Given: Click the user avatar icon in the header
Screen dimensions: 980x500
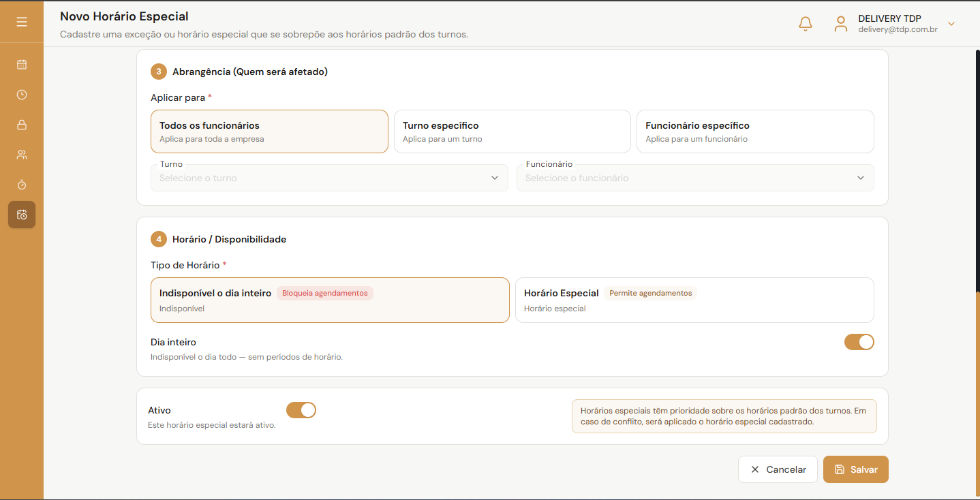Looking at the screenshot, I should pos(841,24).
